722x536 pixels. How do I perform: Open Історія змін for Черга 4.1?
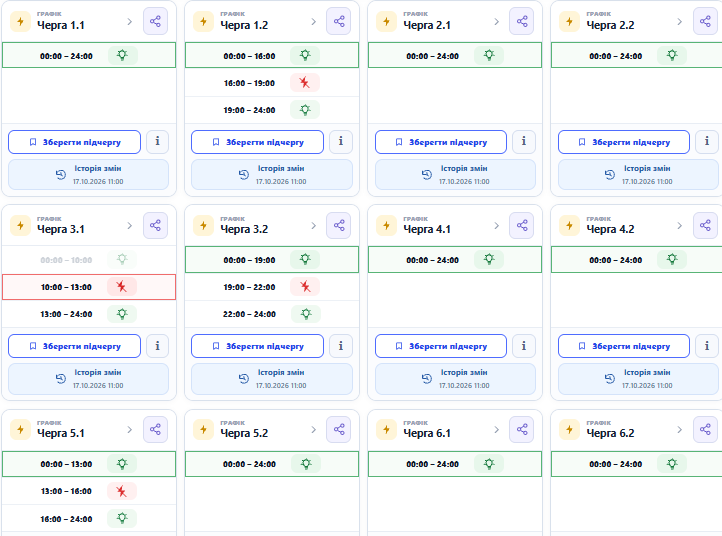pyautogui.click(x=455, y=379)
